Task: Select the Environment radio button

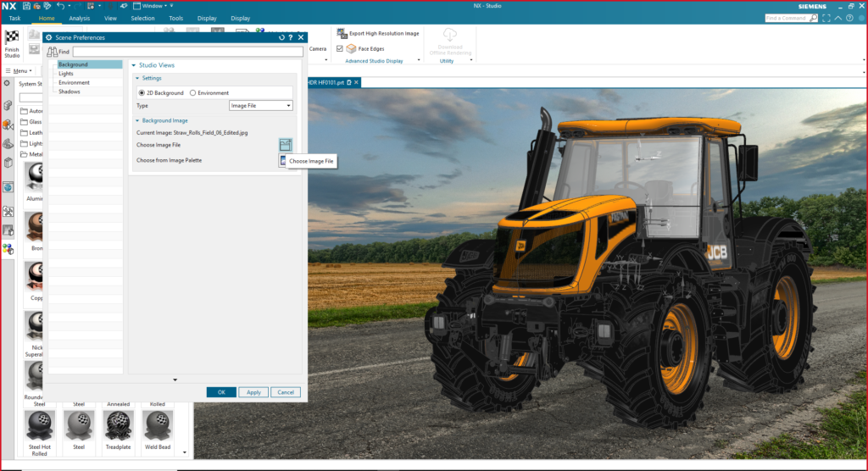Action: click(192, 93)
